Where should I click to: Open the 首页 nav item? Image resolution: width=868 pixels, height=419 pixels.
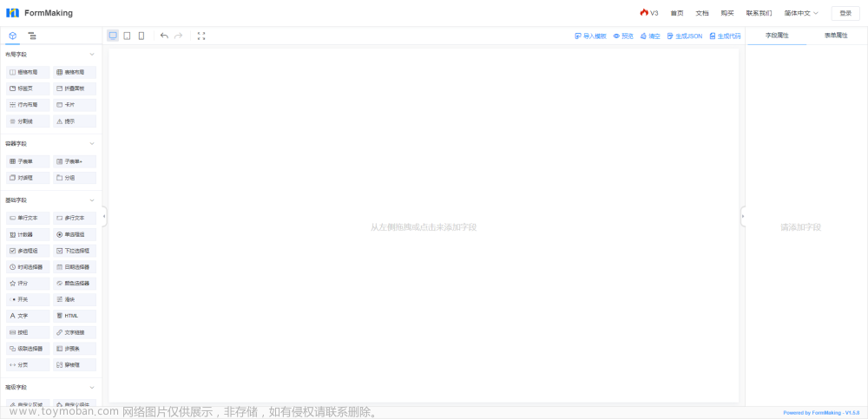coord(676,13)
